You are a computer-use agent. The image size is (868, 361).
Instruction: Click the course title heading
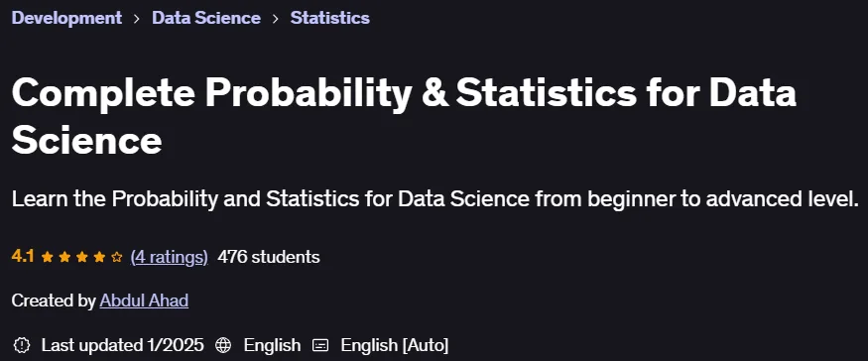pos(404,117)
